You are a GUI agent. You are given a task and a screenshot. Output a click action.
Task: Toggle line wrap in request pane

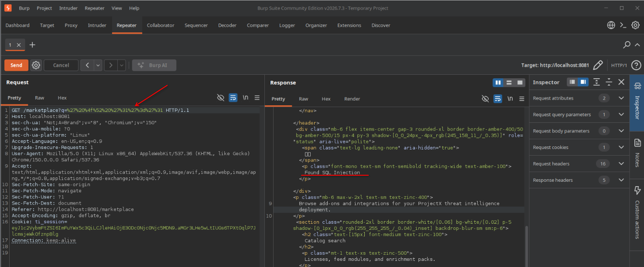pyautogui.click(x=233, y=98)
